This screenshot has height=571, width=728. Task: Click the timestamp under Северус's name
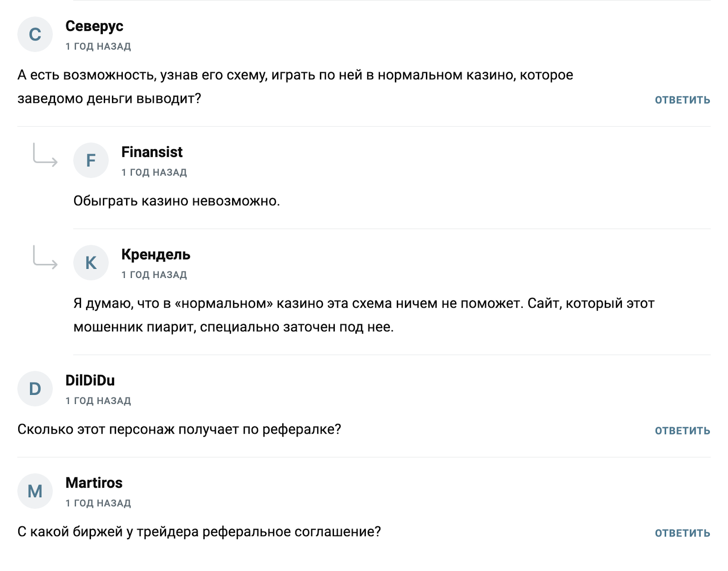pos(98,45)
